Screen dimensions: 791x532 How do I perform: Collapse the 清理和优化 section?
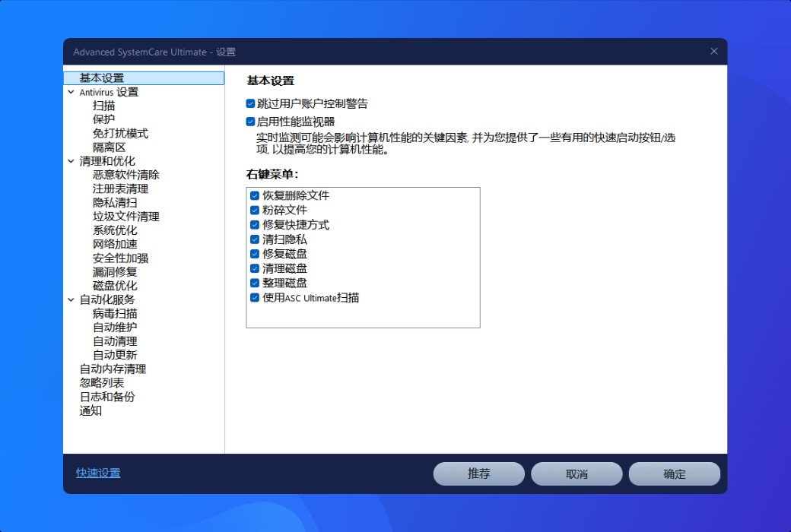click(72, 160)
